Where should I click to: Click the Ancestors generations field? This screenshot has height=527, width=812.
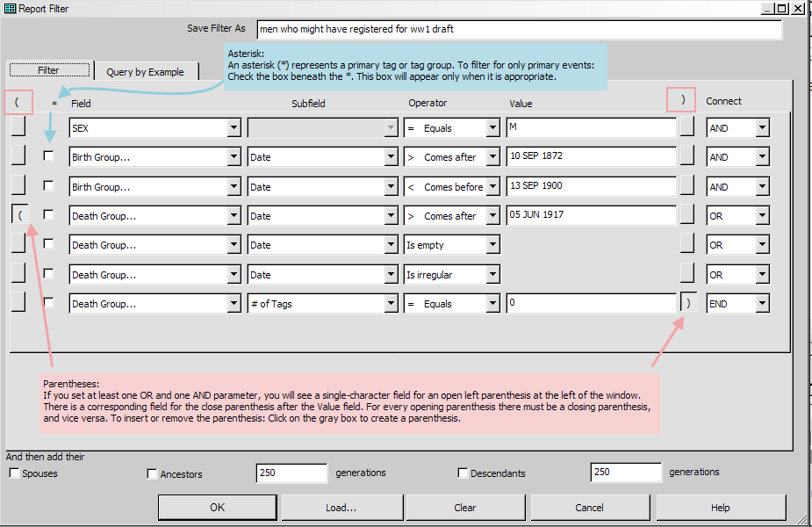(291, 473)
